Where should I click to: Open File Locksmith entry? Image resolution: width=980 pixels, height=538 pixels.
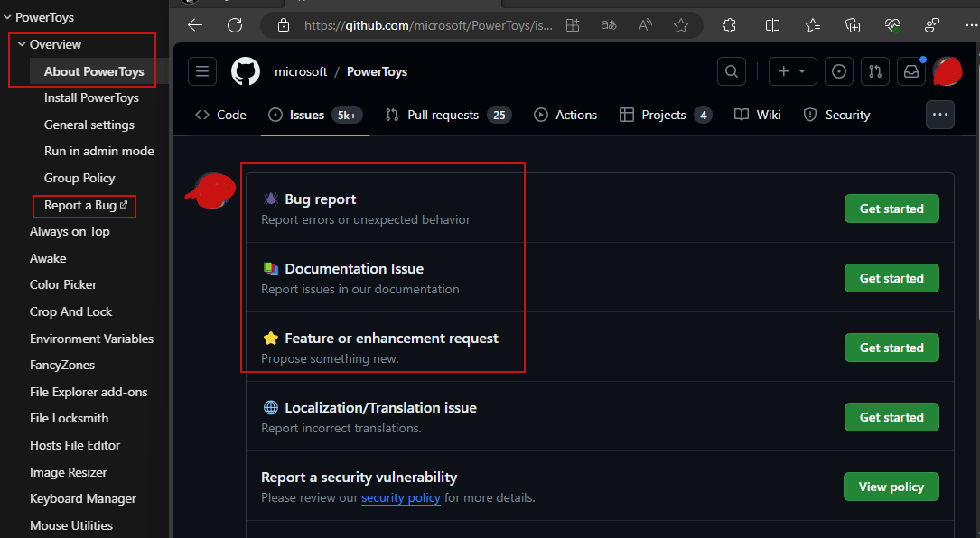coord(69,419)
